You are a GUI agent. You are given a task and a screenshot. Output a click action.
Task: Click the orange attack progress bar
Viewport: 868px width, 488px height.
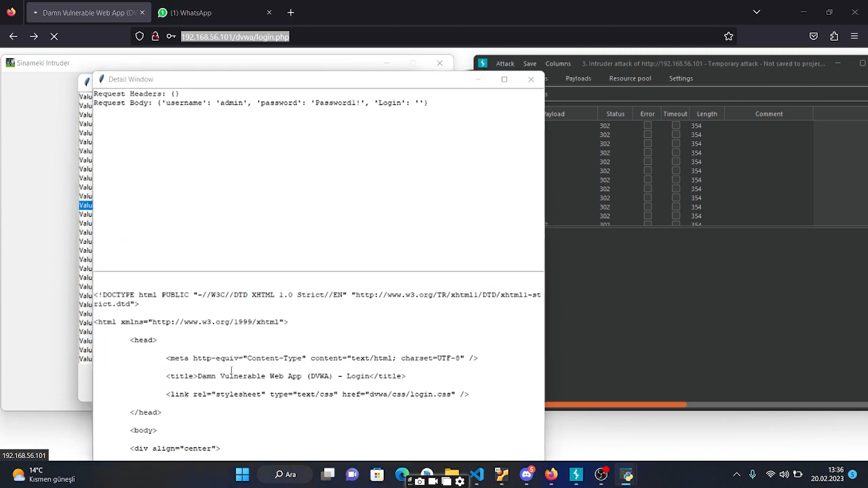(x=615, y=404)
